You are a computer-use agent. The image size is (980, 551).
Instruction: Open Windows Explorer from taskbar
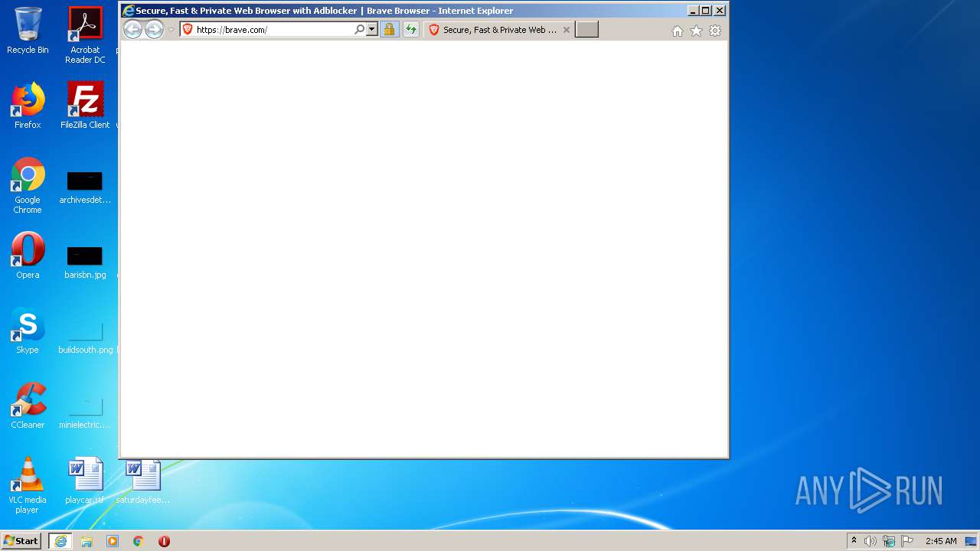pyautogui.click(x=87, y=541)
